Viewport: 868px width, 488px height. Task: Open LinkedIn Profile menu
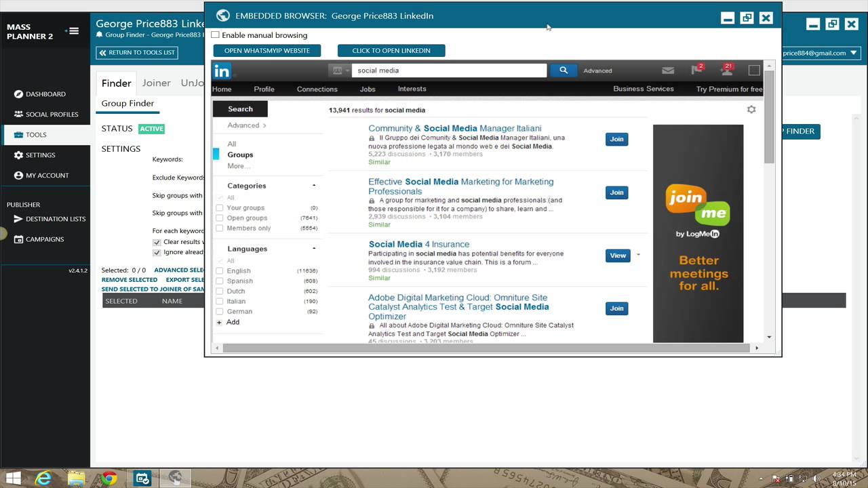(264, 89)
